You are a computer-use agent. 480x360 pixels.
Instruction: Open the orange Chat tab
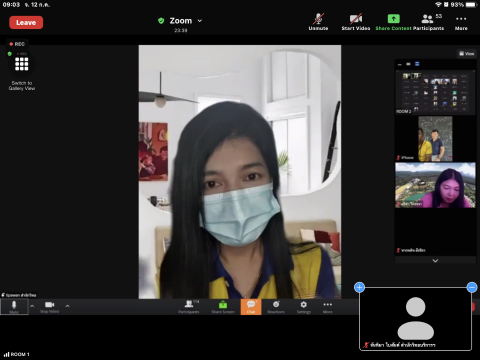click(x=251, y=307)
